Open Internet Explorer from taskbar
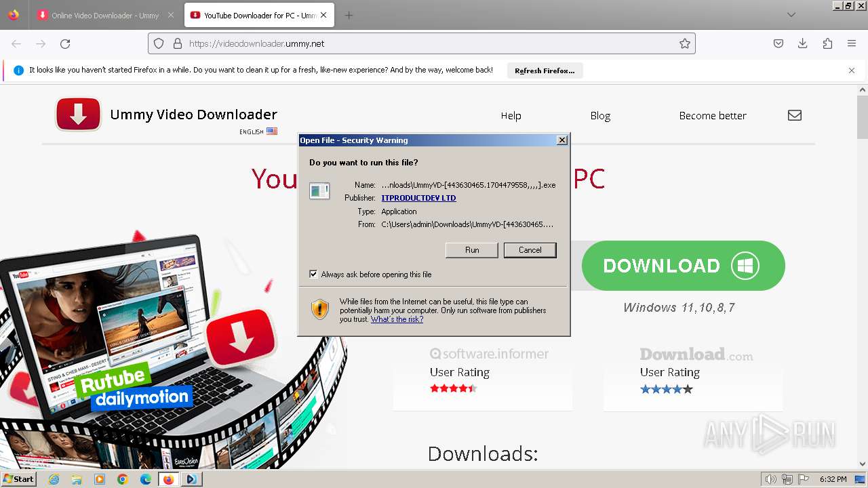Screen dimensions: 868x488 [x=54, y=479]
